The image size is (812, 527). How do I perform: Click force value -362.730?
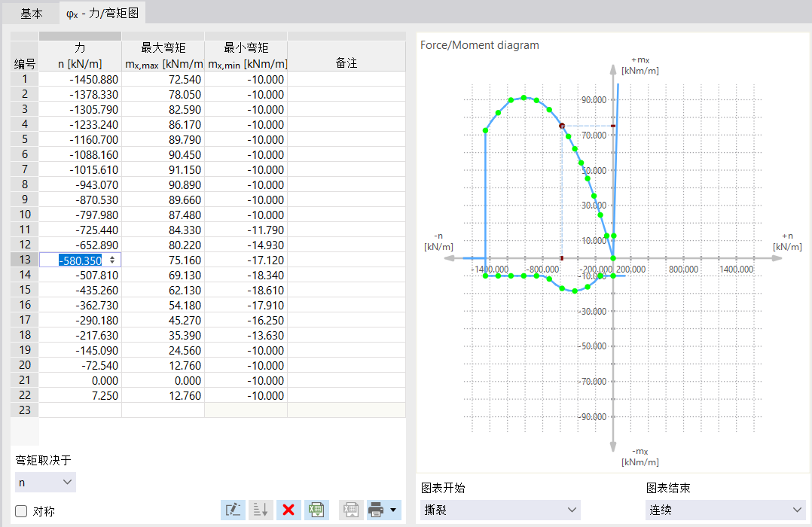[81, 305]
